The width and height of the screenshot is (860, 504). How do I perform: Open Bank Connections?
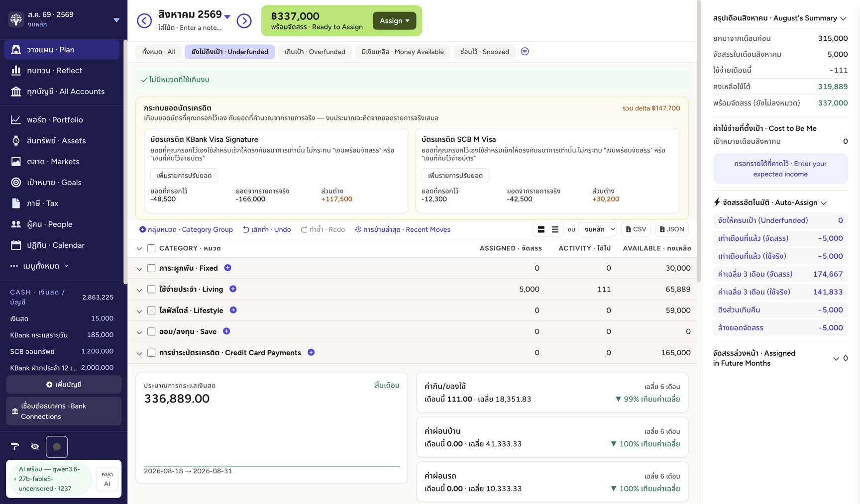coord(64,411)
